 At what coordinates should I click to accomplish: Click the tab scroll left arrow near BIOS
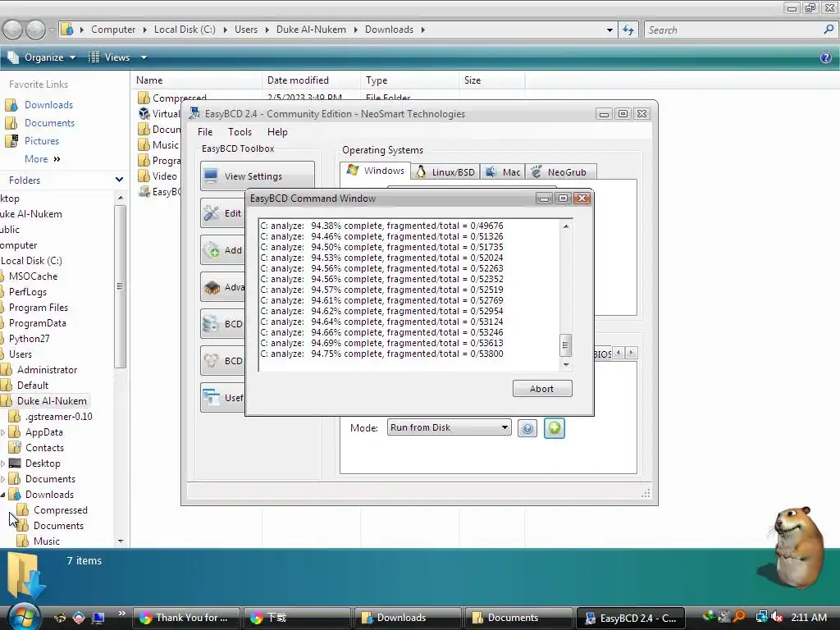[x=619, y=353]
